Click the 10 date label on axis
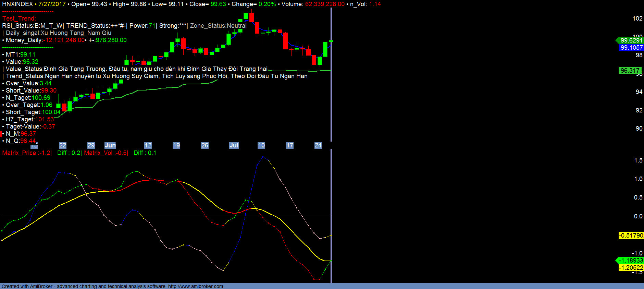644x289 pixels. 261,145
